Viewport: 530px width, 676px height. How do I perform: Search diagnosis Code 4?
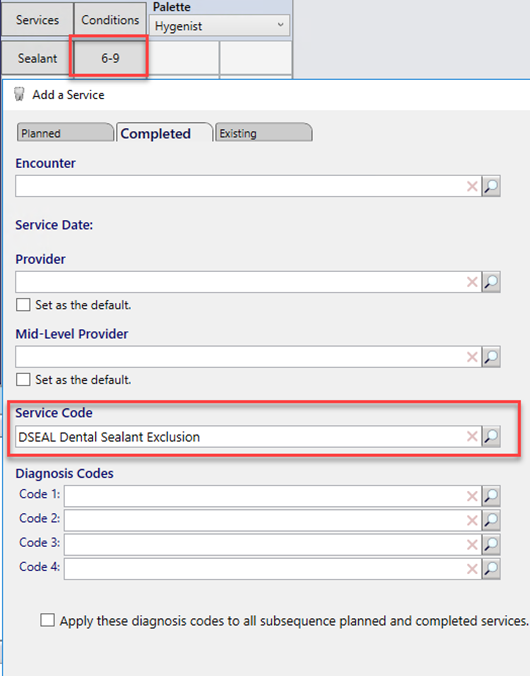point(491,569)
